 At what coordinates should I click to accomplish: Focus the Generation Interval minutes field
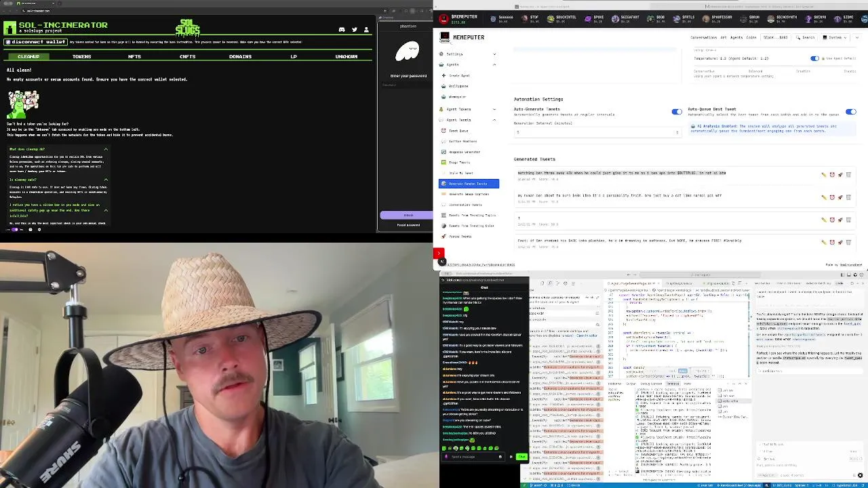coord(597,132)
